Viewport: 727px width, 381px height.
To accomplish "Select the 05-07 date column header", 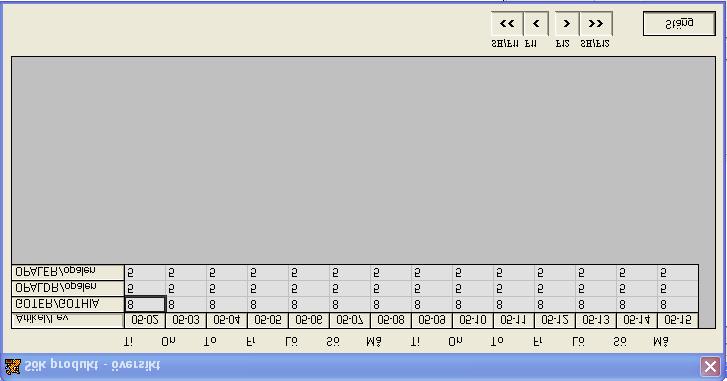I will tap(350, 320).
